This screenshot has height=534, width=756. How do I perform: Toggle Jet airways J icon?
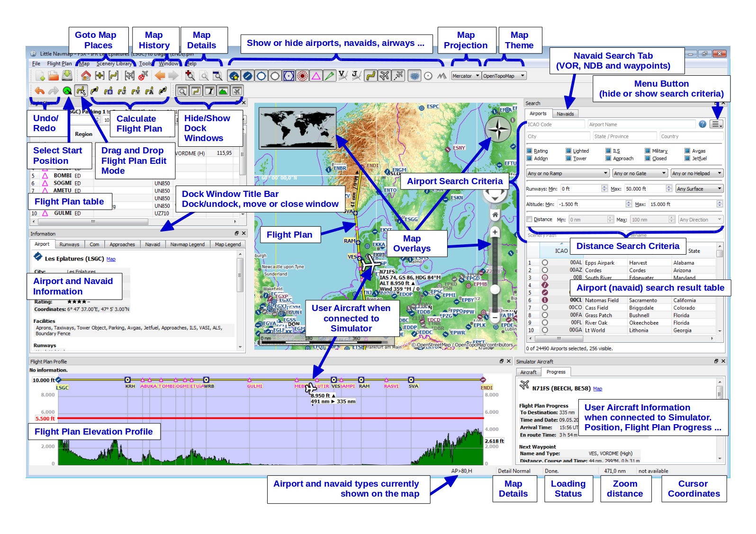pos(357,76)
